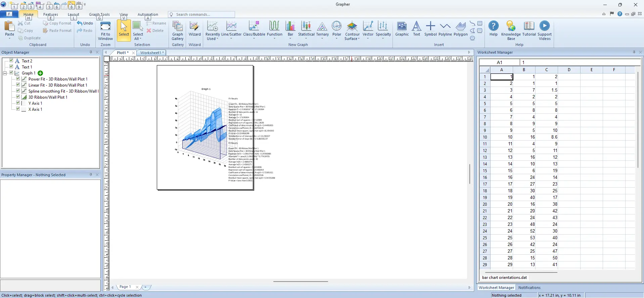Open Statistical graph types

tap(306, 30)
